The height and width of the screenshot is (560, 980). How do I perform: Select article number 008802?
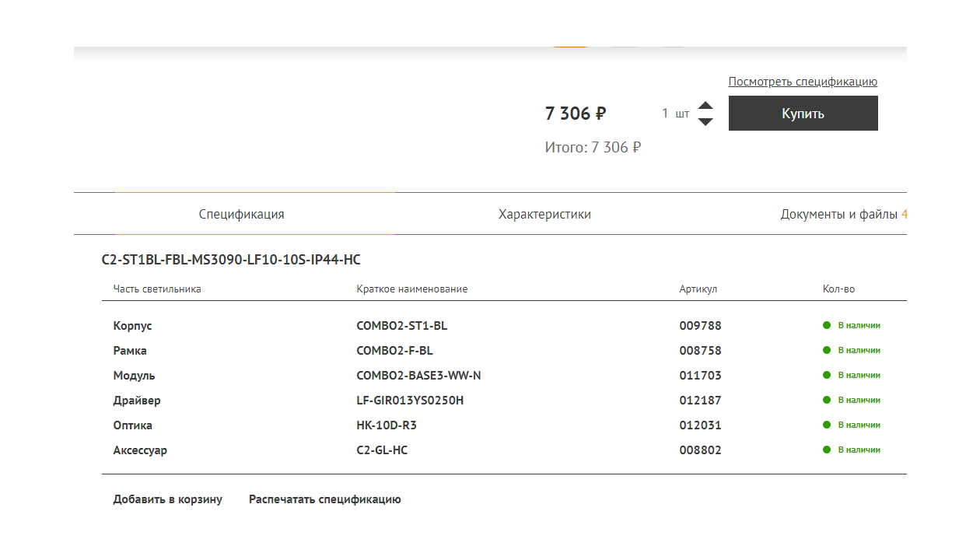click(x=701, y=450)
